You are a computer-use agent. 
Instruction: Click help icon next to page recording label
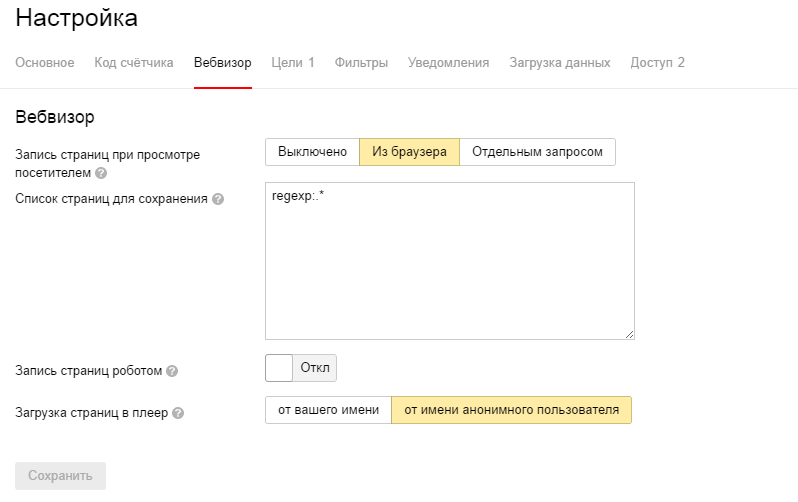[101, 173]
